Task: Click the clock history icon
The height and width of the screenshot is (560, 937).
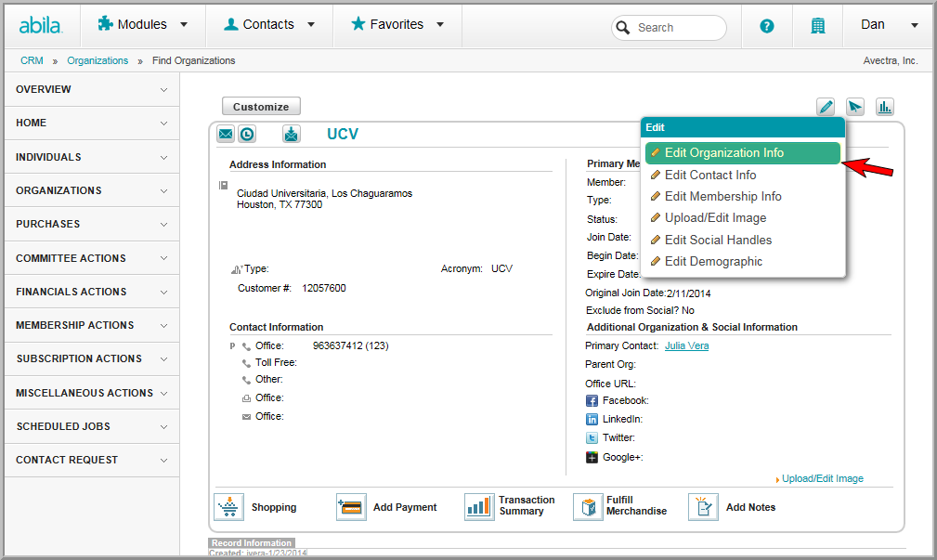Action: point(247,134)
